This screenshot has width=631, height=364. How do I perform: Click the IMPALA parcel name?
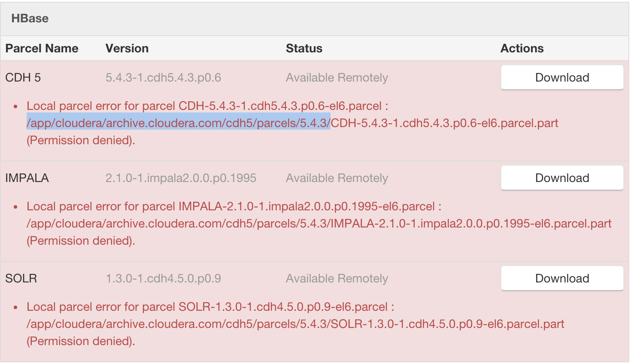(27, 178)
